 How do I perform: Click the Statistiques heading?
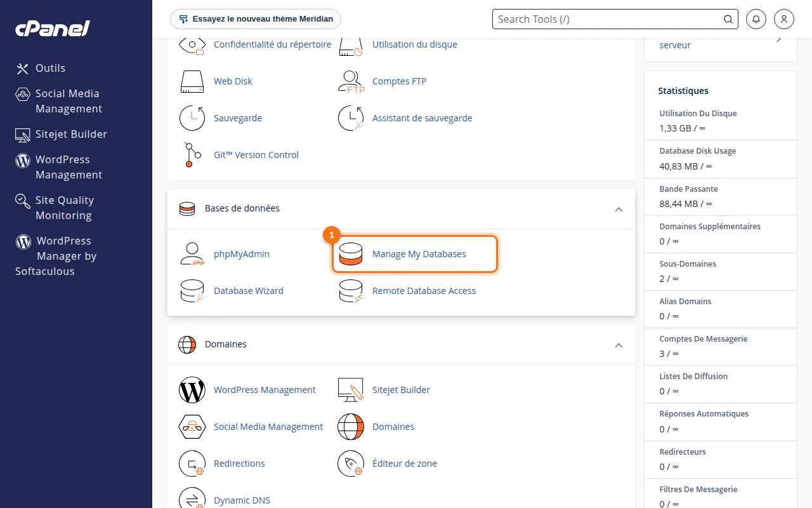click(x=683, y=91)
